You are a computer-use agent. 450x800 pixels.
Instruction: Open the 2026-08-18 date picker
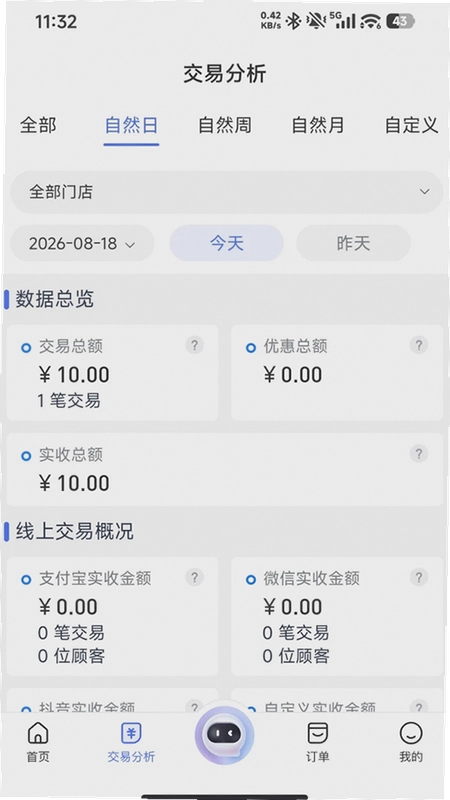pos(82,243)
